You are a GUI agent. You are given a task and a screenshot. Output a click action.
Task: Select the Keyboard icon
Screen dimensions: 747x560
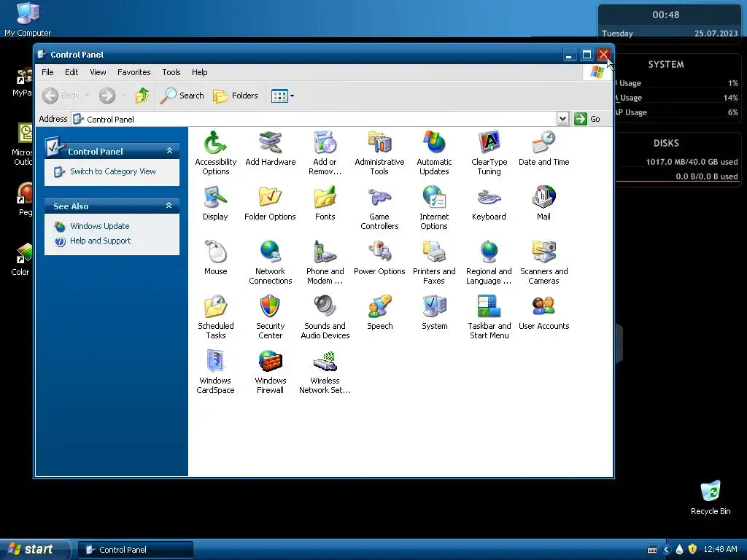pos(489,197)
